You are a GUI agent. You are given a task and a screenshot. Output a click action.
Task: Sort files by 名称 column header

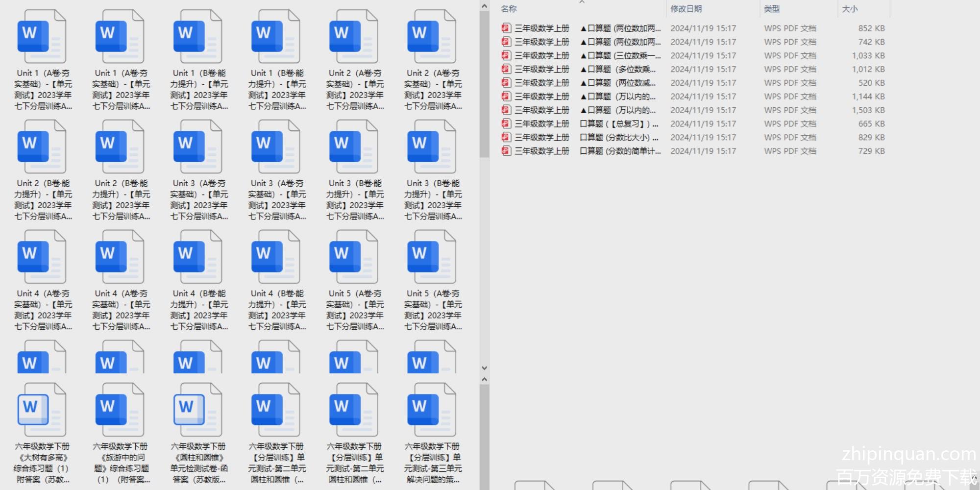pyautogui.click(x=509, y=9)
